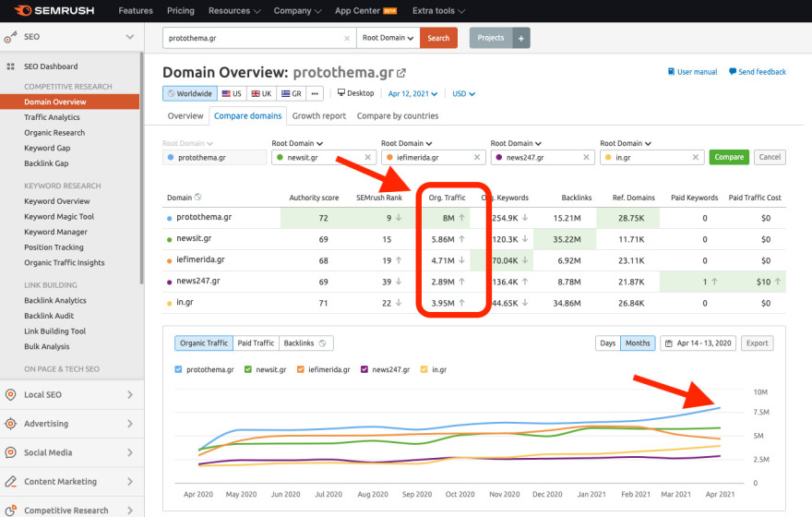Click the purple news247.gr color dot in table
Viewport: 812px width, 517px height.
(x=170, y=282)
